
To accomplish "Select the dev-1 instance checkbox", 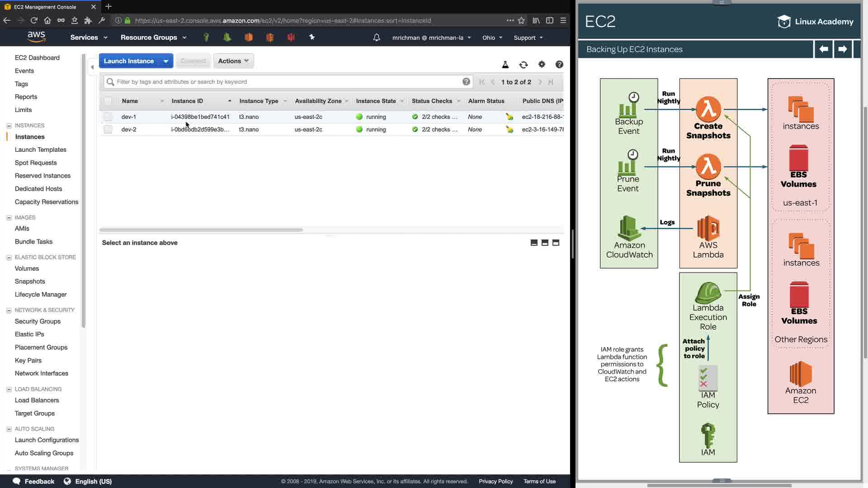I will pyautogui.click(x=108, y=117).
